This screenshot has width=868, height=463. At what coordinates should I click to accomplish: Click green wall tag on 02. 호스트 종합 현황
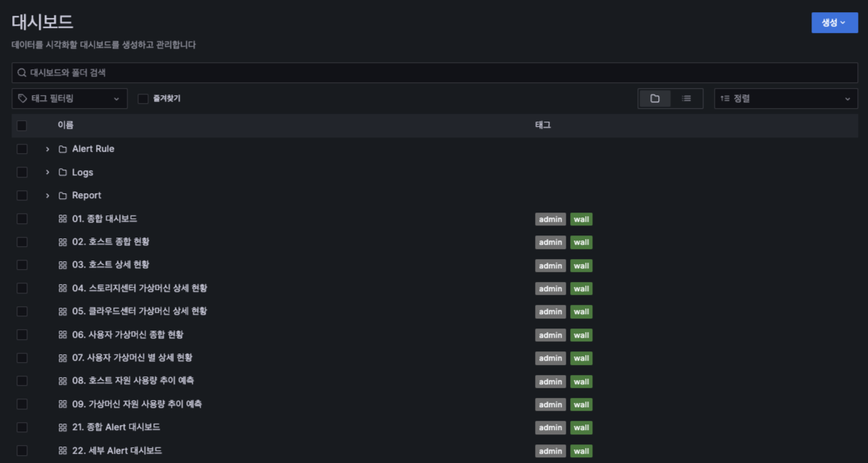click(581, 243)
